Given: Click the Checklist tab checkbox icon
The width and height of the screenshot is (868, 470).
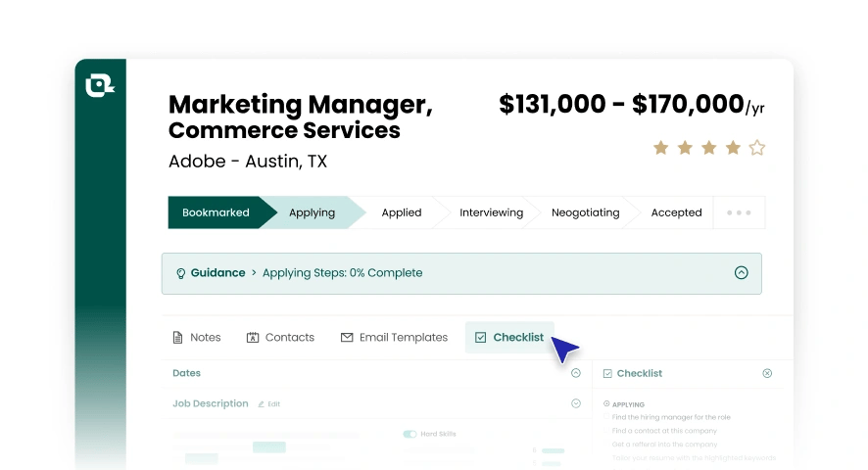Looking at the screenshot, I should (x=480, y=337).
